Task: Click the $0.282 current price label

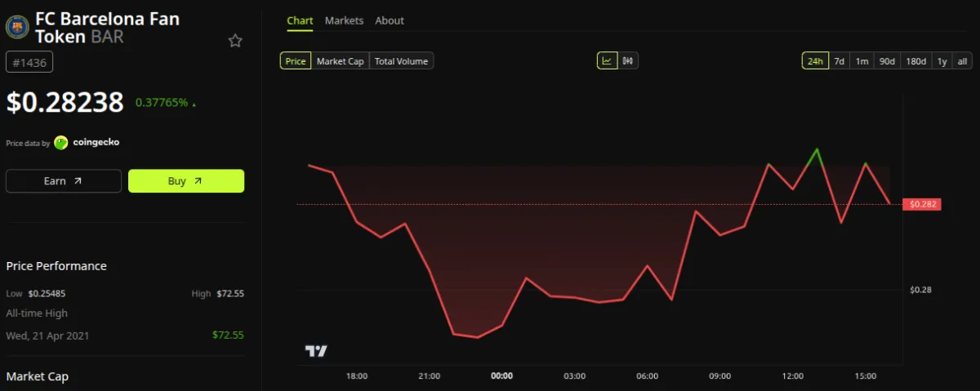Action: click(x=922, y=204)
